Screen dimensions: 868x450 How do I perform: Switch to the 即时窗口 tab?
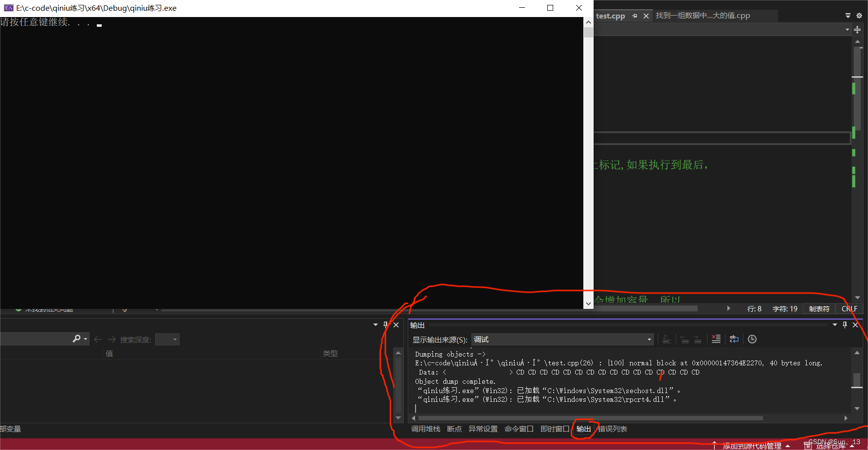[x=555, y=429]
